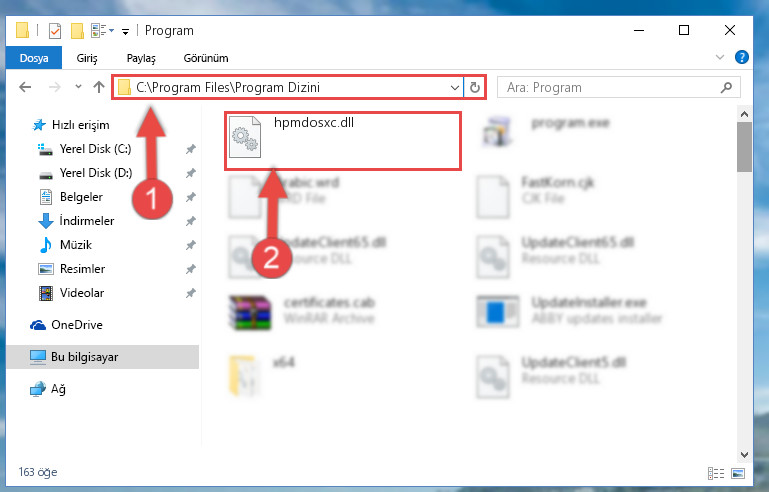This screenshot has width=769, height=492.
Task: Click the pin icon beside Videolar
Action: [190, 293]
